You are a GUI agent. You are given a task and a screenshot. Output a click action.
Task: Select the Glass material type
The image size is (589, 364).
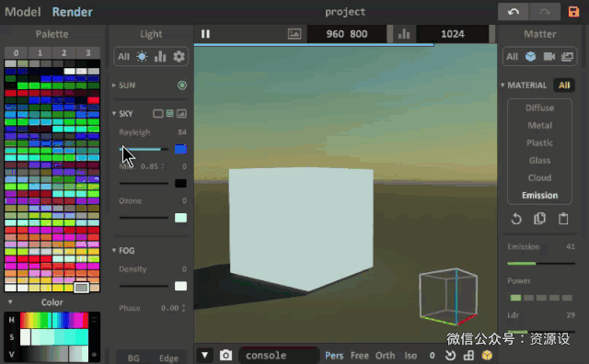[x=540, y=160]
